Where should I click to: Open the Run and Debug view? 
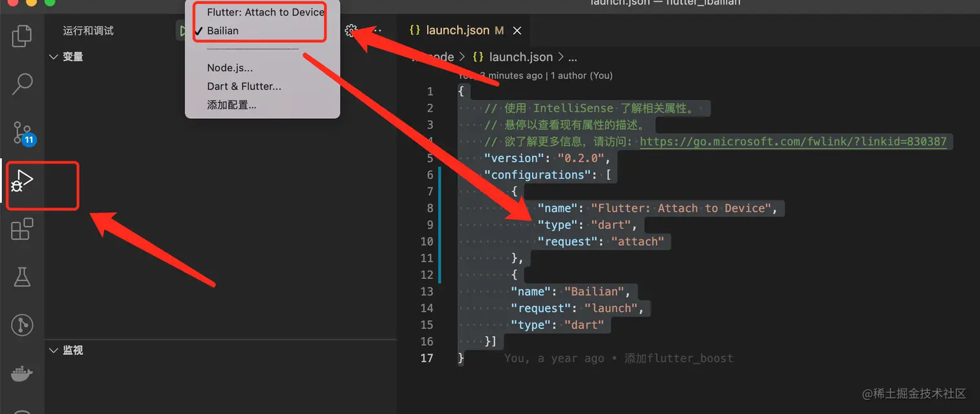pos(22,180)
